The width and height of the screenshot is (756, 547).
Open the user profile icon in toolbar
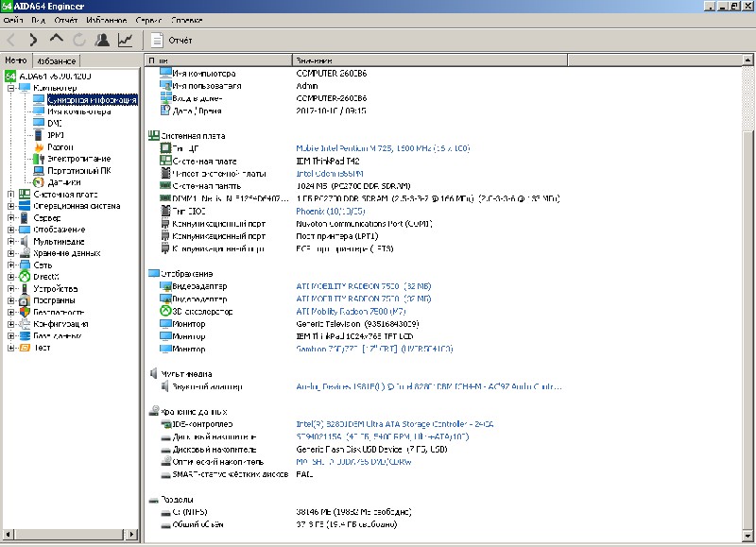[x=102, y=40]
